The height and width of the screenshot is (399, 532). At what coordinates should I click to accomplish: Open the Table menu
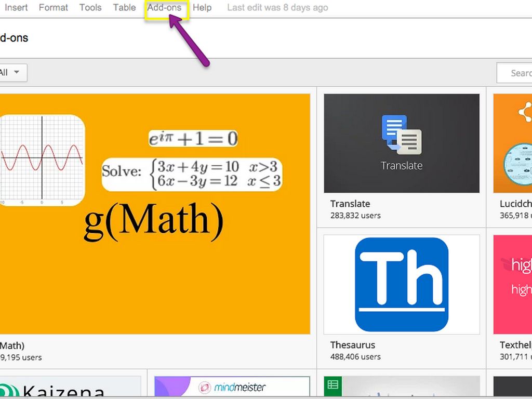pyautogui.click(x=124, y=8)
